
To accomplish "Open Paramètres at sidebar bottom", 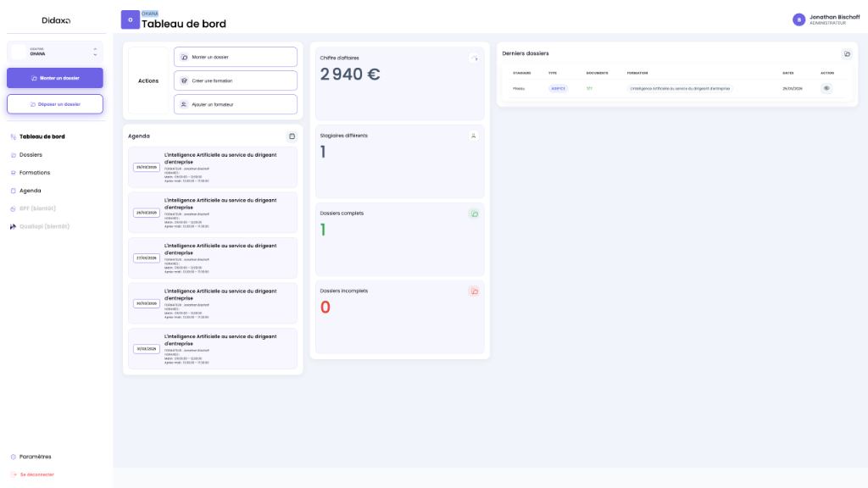I will pyautogui.click(x=35, y=457).
